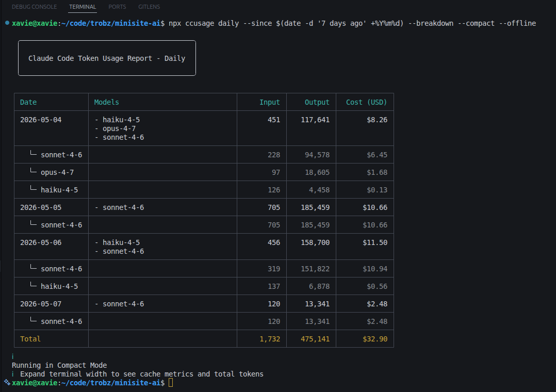The height and width of the screenshot is (392, 556).
Task: Select the date 2026-05-04
Action: [x=41, y=120]
